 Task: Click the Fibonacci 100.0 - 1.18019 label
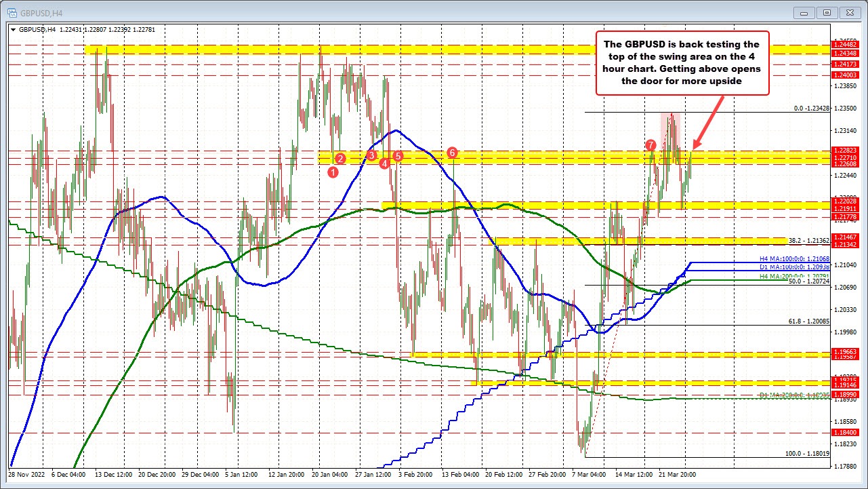pos(808,454)
